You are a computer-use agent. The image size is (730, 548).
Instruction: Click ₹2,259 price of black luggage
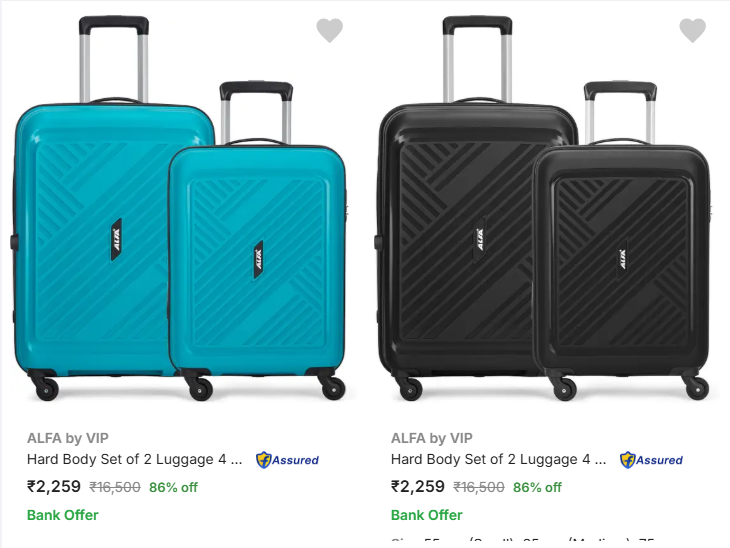(x=418, y=487)
